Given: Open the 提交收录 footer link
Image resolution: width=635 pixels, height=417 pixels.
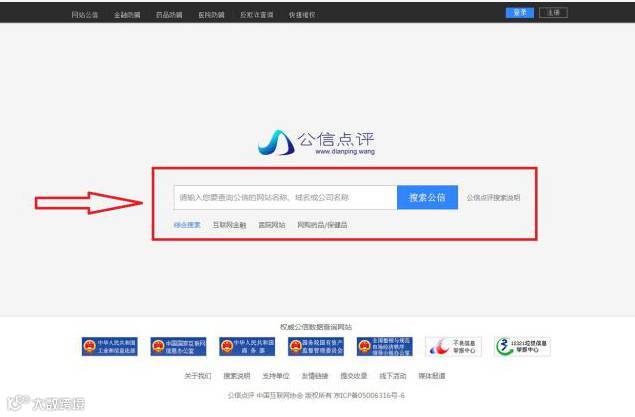Looking at the screenshot, I should [354, 376].
